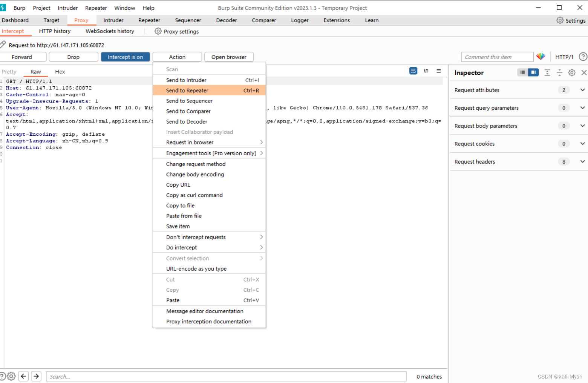Image resolution: width=588 pixels, height=383 pixels.
Task: Click the highlight color picker icon
Action: (541, 57)
